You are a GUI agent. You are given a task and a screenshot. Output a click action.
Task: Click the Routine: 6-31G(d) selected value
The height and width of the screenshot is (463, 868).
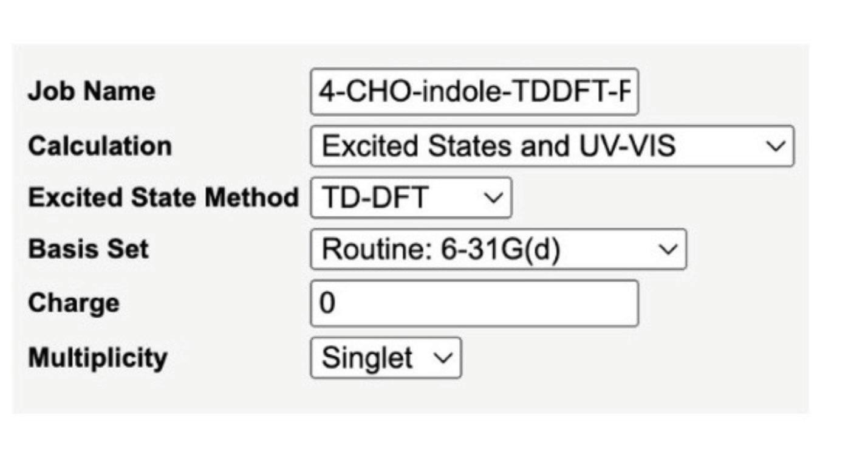tap(440, 249)
